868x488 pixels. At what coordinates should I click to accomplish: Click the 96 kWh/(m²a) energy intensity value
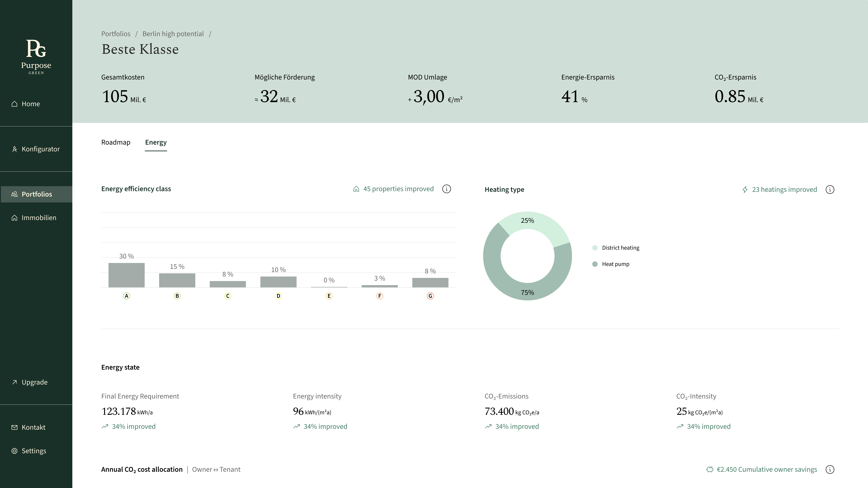pyautogui.click(x=312, y=412)
